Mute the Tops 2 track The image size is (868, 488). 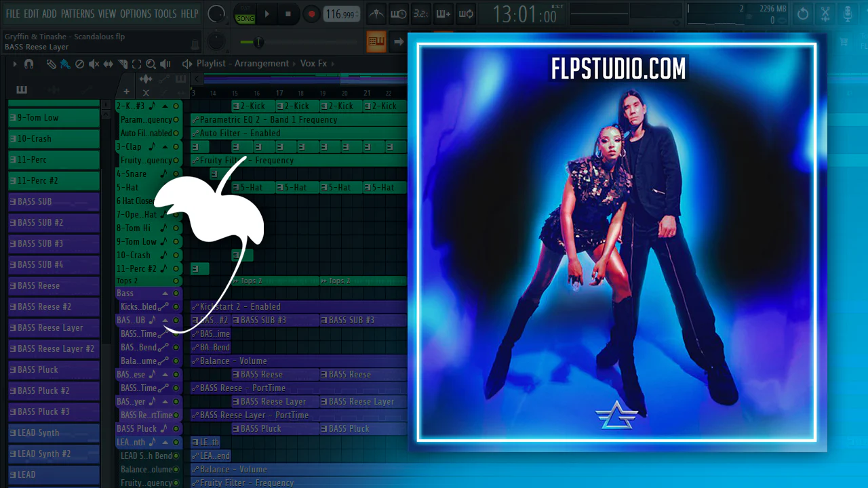click(176, 281)
